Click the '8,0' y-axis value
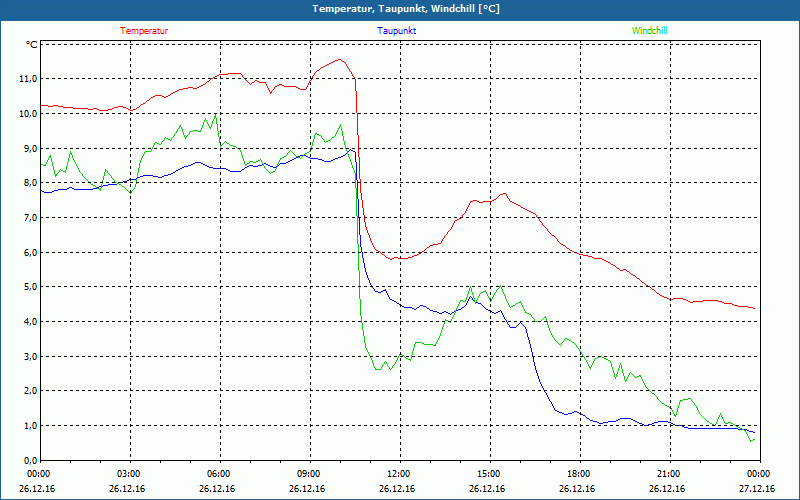800x500 pixels. [x=31, y=183]
